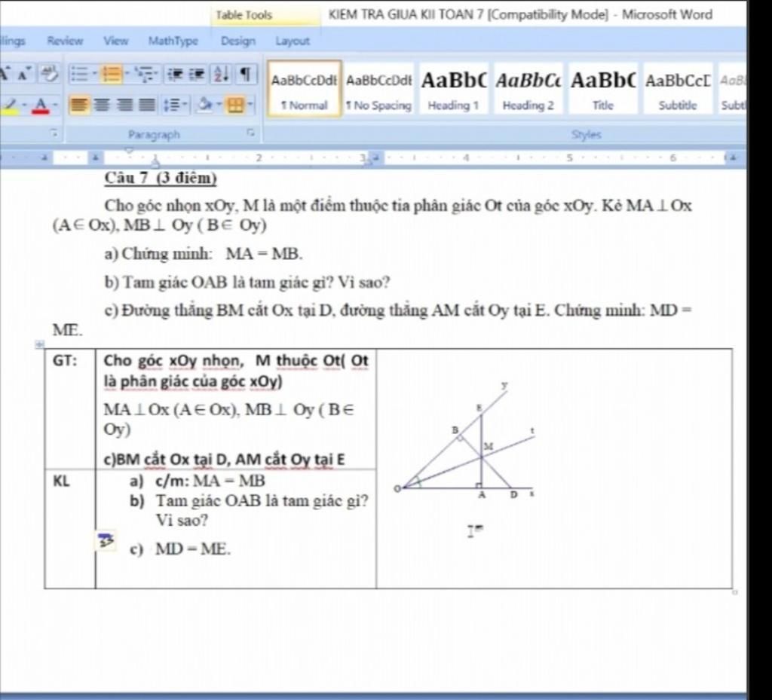The image size is (772, 700).
Task: Click the AutoCorrect options lightning icon
Action: pos(106,540)
